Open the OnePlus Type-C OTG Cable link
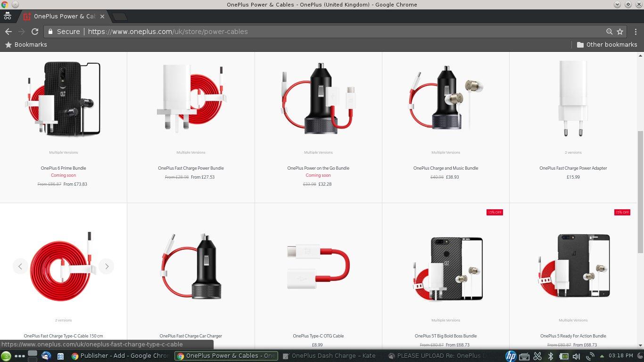 tap(318, 336)
